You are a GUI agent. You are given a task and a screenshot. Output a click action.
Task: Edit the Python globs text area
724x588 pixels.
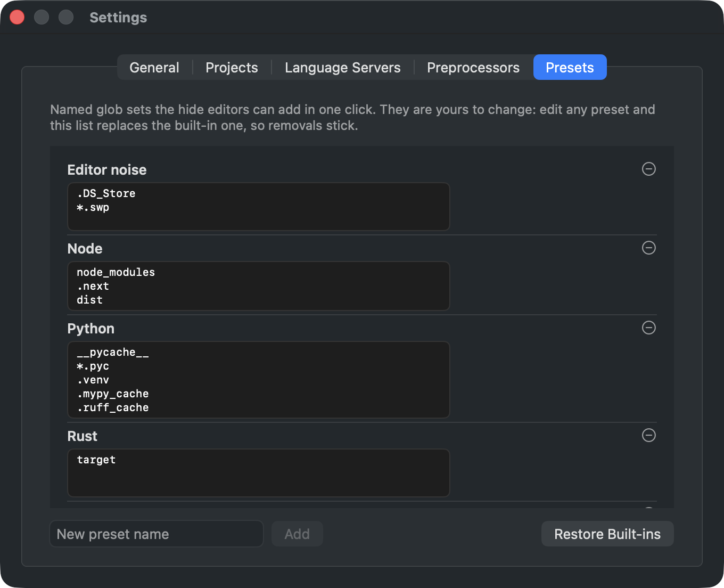click(x=259, y=380)
